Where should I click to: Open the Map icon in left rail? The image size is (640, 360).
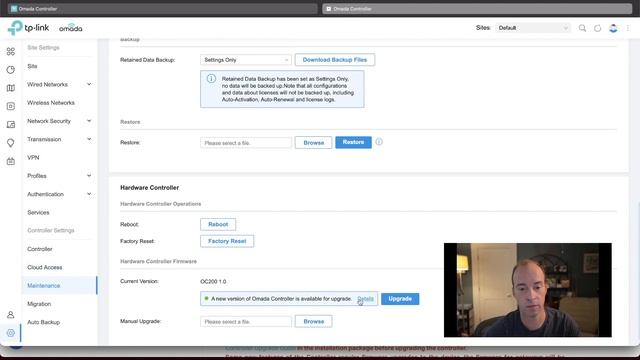tap(11, 88)
